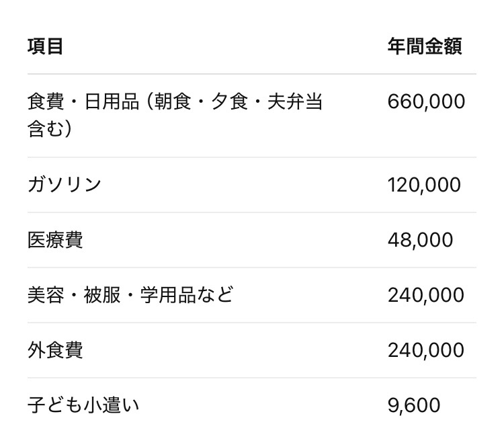Viewport: 504px width, 447px height.
Task: Click the ガソリン row label
Action: click(64, 185)
